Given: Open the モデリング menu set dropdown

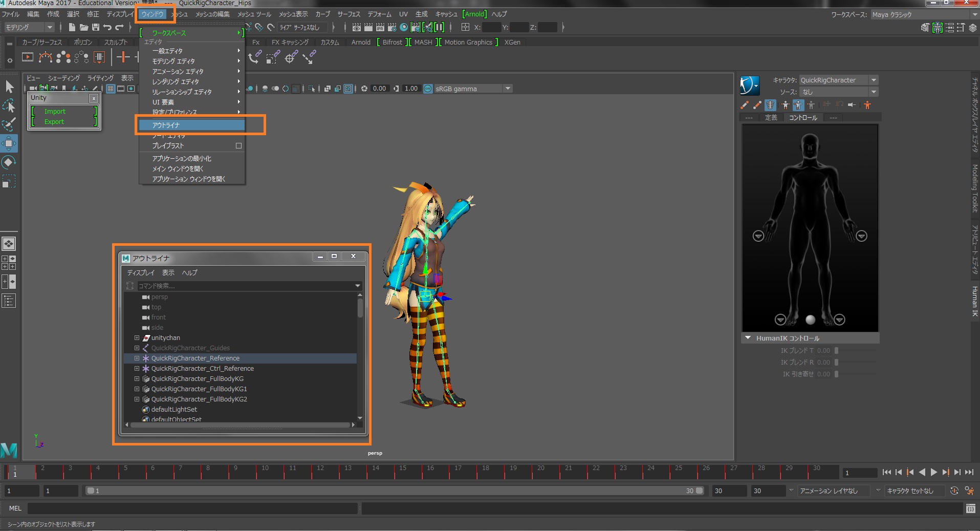Looking at the screenshot, I should [29, 27].
